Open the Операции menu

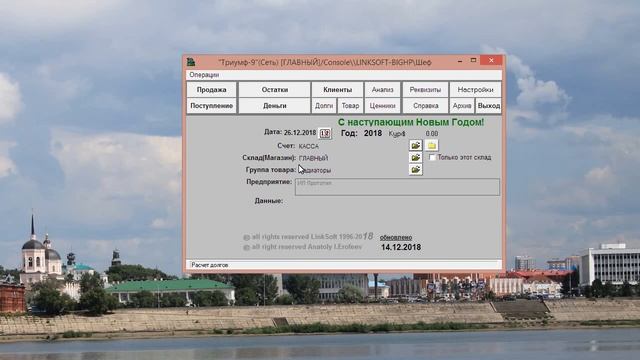click(x=204, y=75)
